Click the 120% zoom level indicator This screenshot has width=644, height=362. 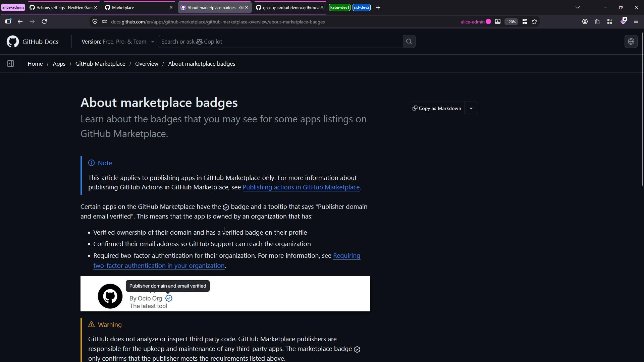(x=511, y=22)
